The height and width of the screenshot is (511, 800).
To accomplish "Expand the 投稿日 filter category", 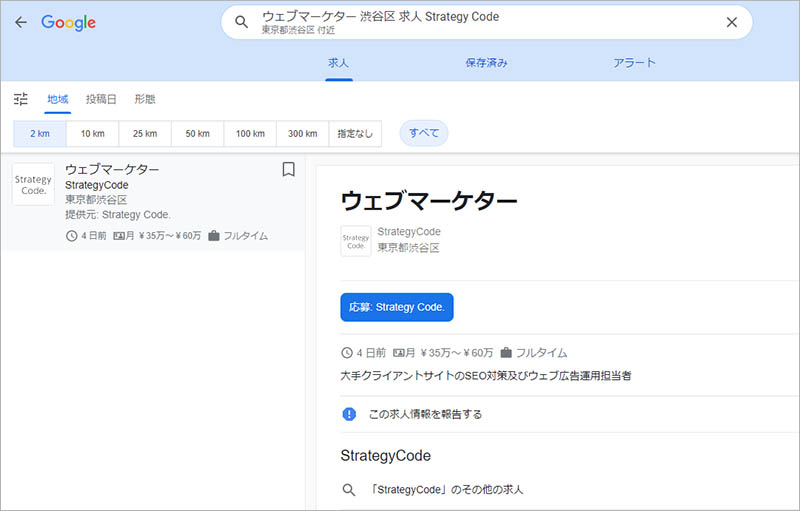I will point(101,99).
